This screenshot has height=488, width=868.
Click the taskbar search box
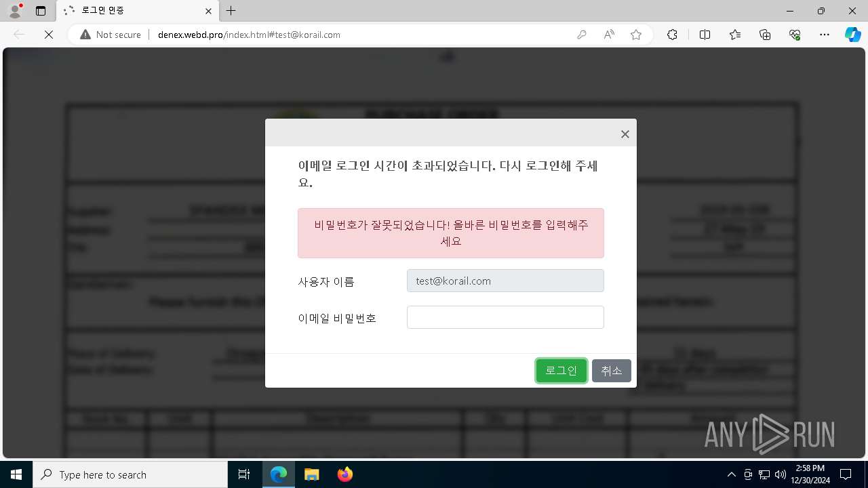tap(130, 474)
